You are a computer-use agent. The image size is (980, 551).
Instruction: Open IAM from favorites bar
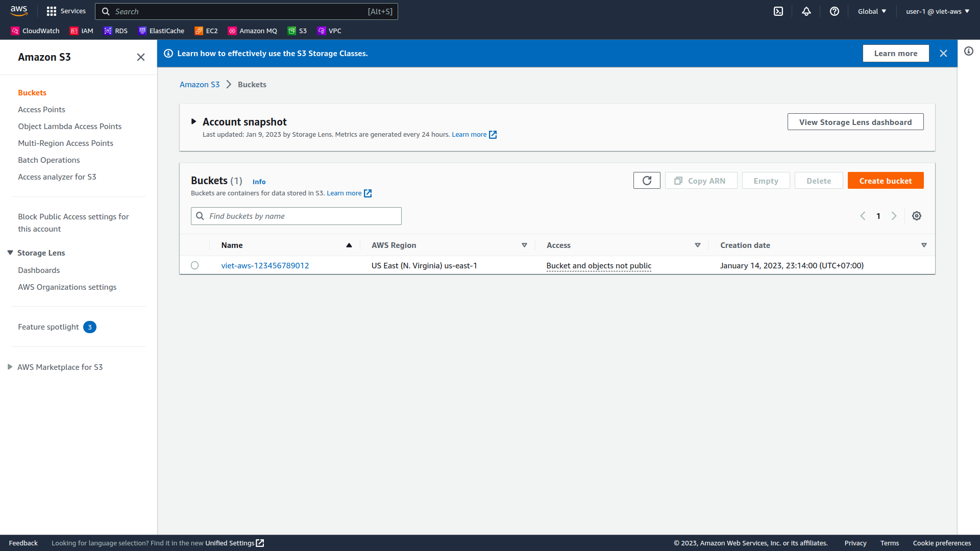tap(82, 31)
